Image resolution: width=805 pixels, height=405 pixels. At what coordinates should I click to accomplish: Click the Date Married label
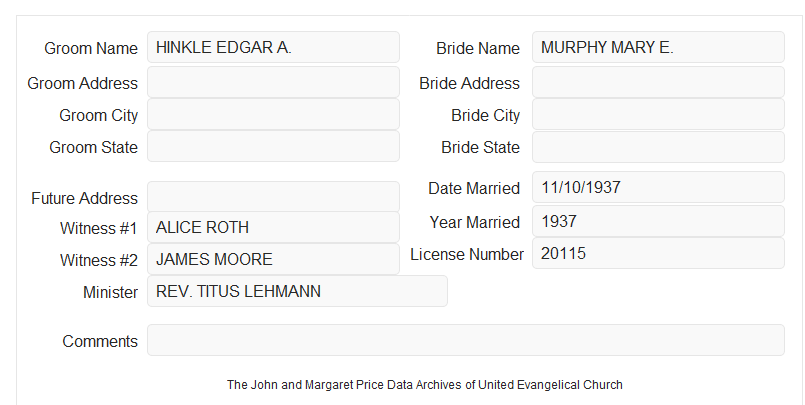(474, 188)
